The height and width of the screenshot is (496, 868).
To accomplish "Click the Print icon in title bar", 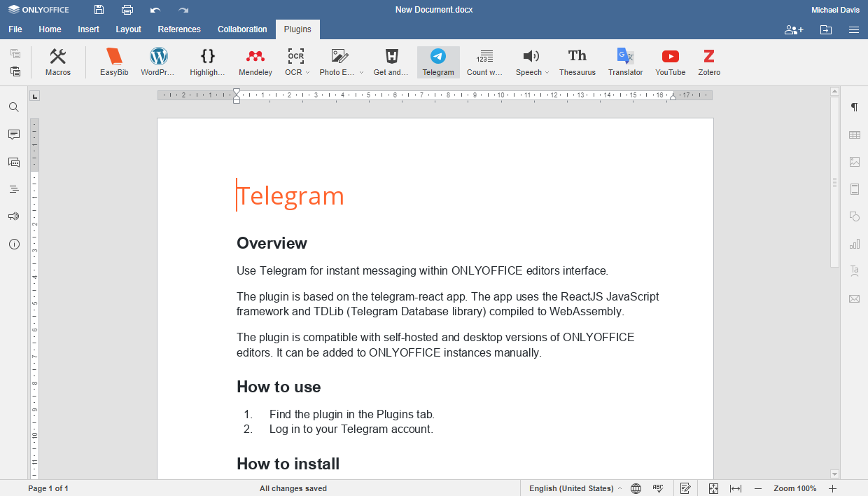I will (x=127, y=10).
